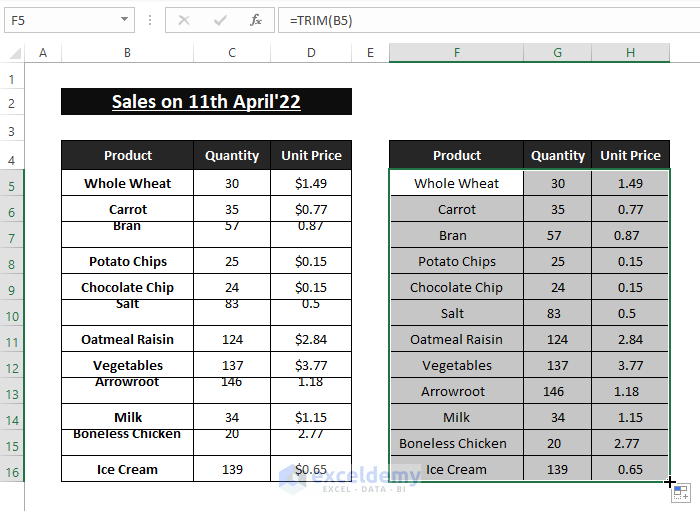The height and width of the screenshot is (511, 700).
Task: Click the Whole Wheat cell in column F
Action: point(456,183)
